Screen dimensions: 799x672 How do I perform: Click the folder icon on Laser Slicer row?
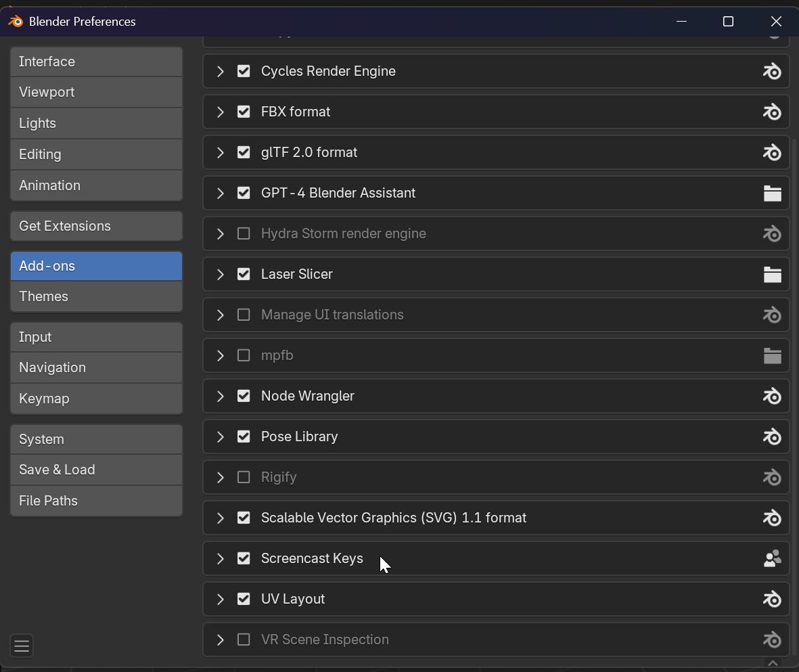click(772, 275)
